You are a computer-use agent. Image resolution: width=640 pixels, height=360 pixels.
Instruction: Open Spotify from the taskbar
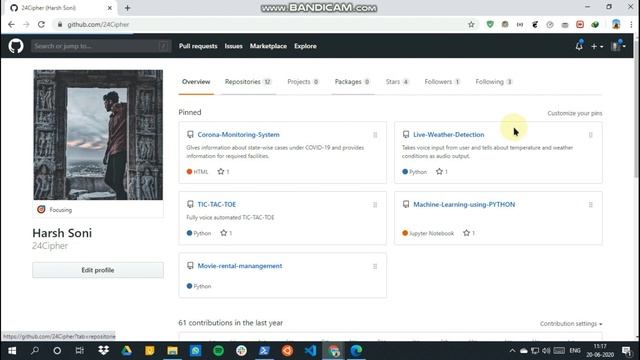[218, 351]
